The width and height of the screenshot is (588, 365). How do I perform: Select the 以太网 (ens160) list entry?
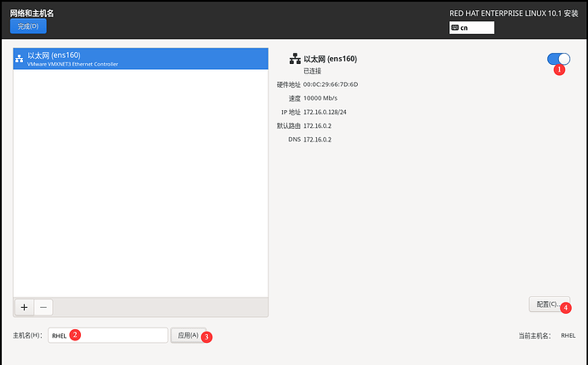coord(141,59)
